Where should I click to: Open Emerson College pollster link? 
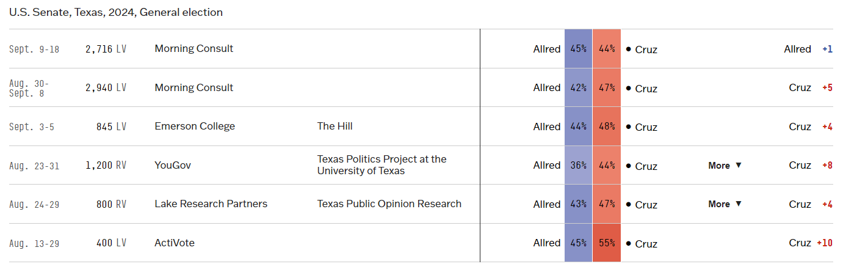[x=195, y=127]
